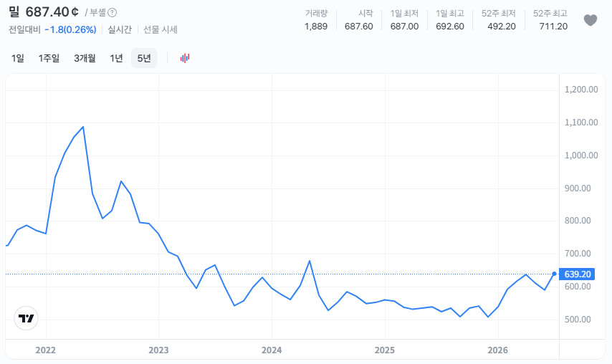Click the 700.00 price axis label

point(578,254)
